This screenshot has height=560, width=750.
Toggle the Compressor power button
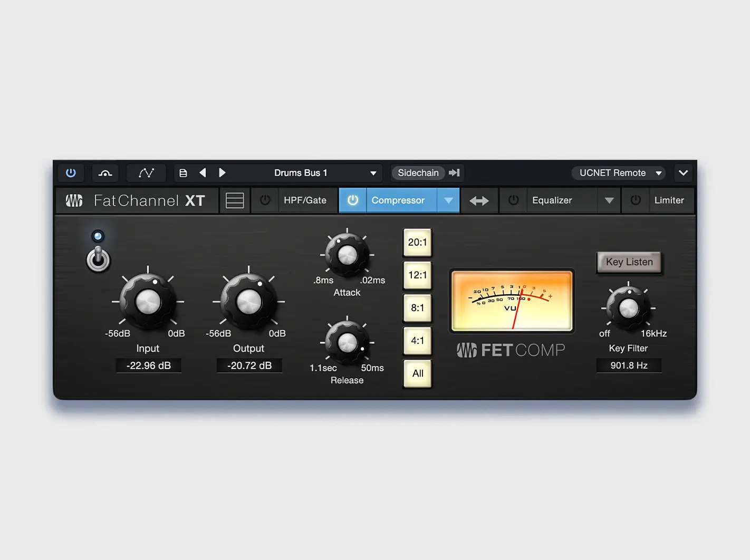click(x=353, y=200)
